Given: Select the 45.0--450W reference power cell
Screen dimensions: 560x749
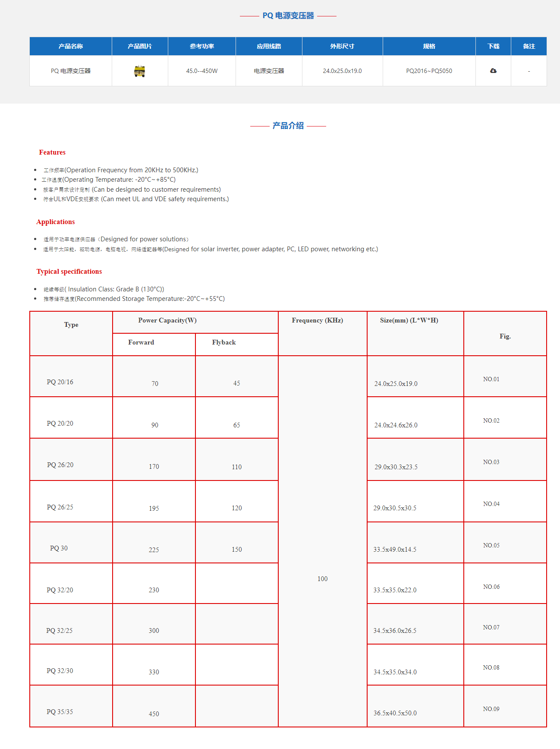Looking at the screenshot, I should (x=202, y=71).
